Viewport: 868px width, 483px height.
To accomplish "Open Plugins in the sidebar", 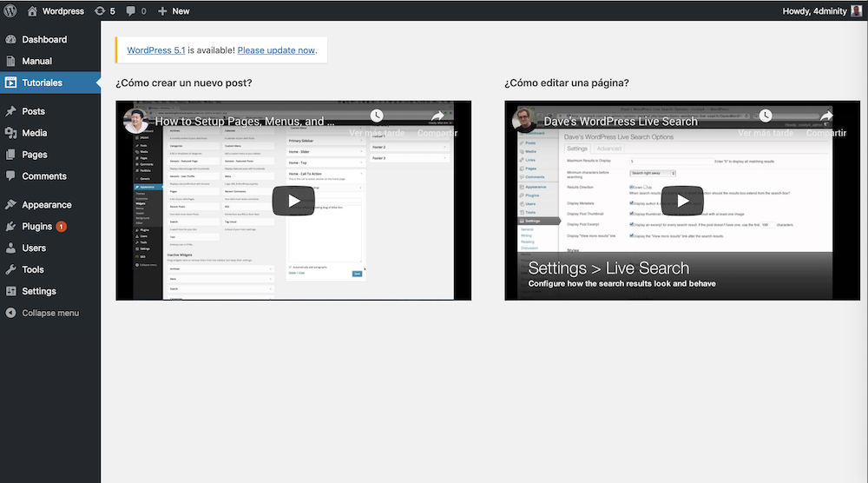I will [37, 226].
